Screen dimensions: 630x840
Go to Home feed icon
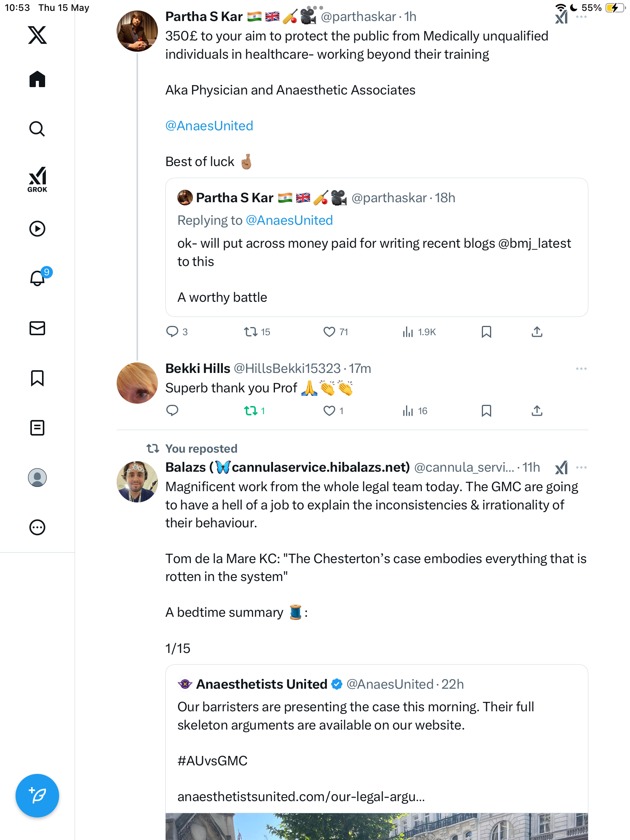[x=37, y=79]
